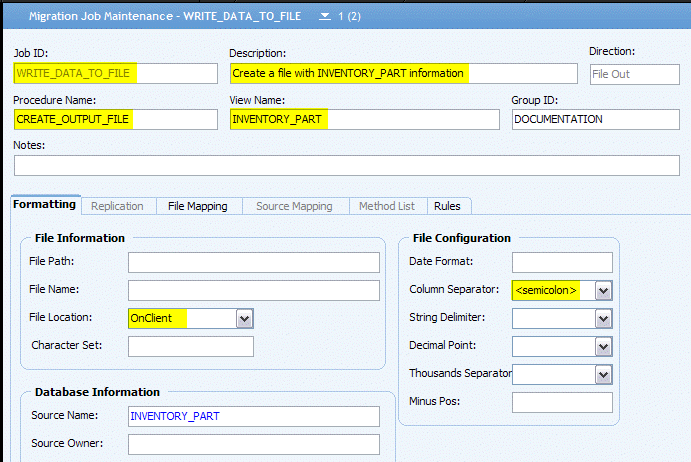Click the Source Owner input field
This screenshot has height=462, width=691.
pyautogui.click(x=254, y=444)
